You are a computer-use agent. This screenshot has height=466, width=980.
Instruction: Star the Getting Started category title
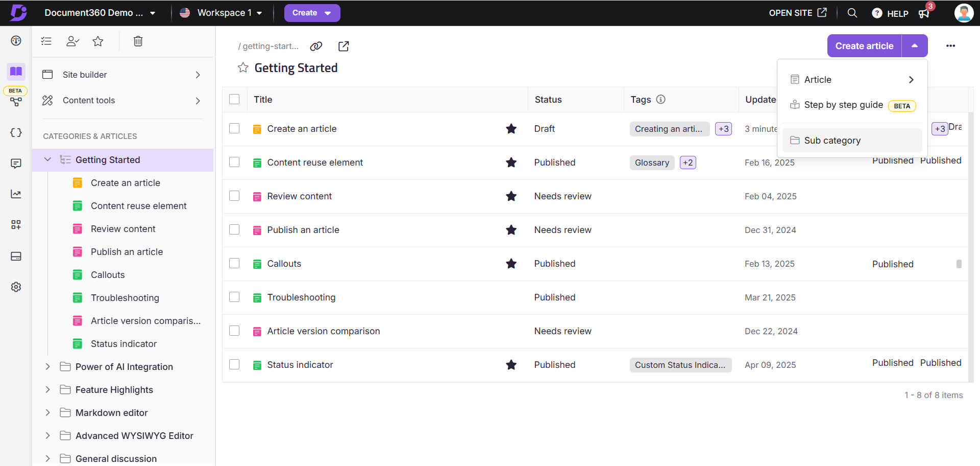pos(243,67)
